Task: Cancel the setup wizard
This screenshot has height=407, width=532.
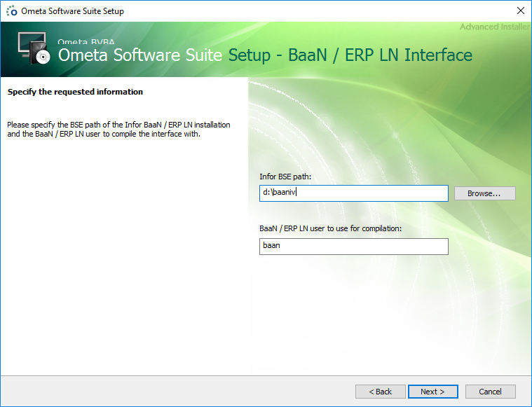Action: pyautogui.click(x=490, y=392)
